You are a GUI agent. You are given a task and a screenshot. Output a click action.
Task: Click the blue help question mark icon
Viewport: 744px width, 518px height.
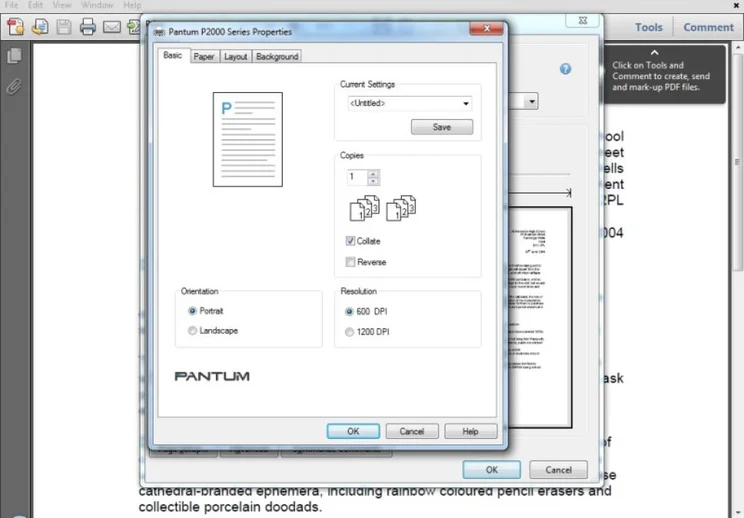[565, 69]
